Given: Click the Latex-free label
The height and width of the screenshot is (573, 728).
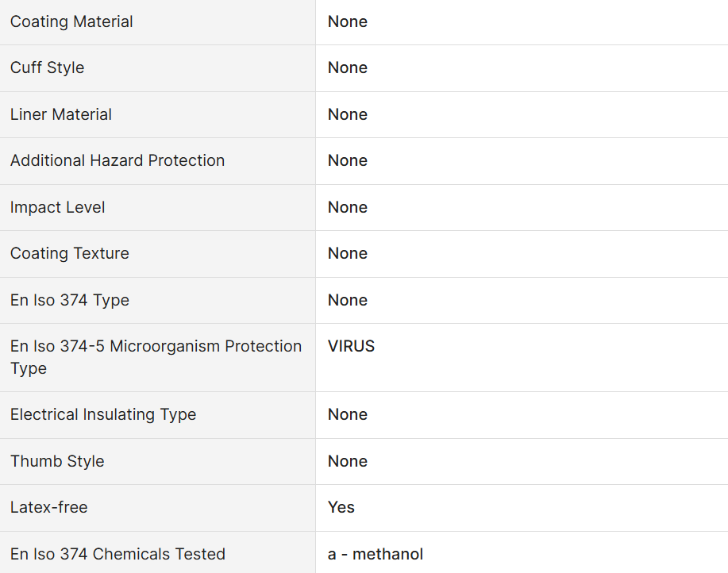Looking at the screenshot, I should (48, 507).
